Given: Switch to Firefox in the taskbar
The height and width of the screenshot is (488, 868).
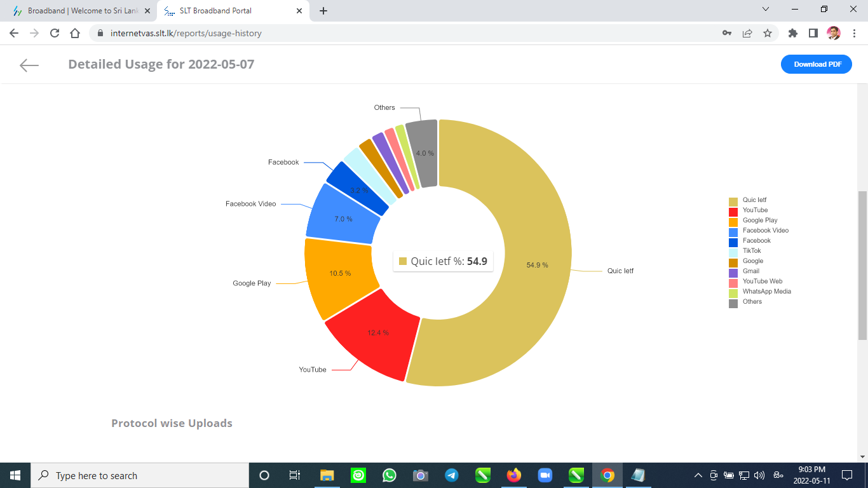Looking at the screenshot, I should [513, 475].
